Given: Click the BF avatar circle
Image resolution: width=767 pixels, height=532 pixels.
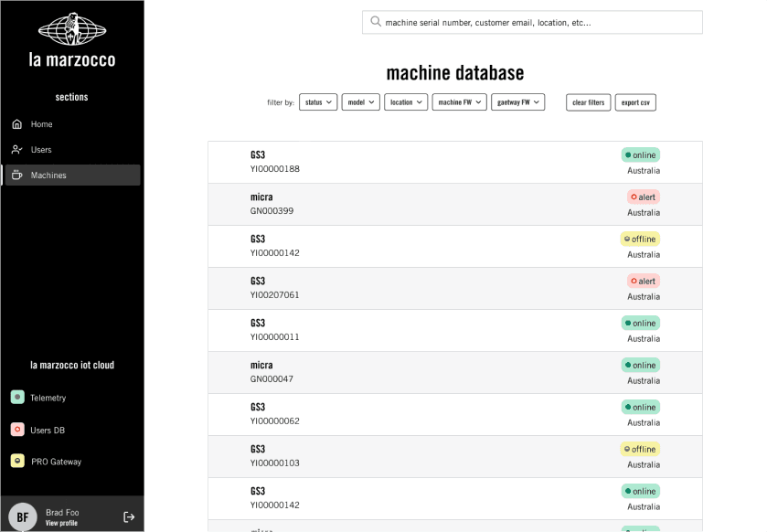Looking at the screenshot, I should tap(23, 516).
